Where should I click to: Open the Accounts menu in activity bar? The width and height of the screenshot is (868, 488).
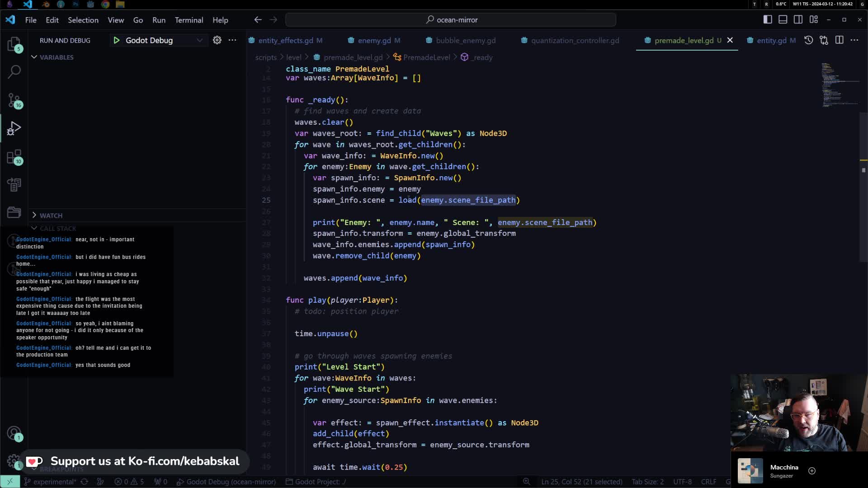coord(14,433)
